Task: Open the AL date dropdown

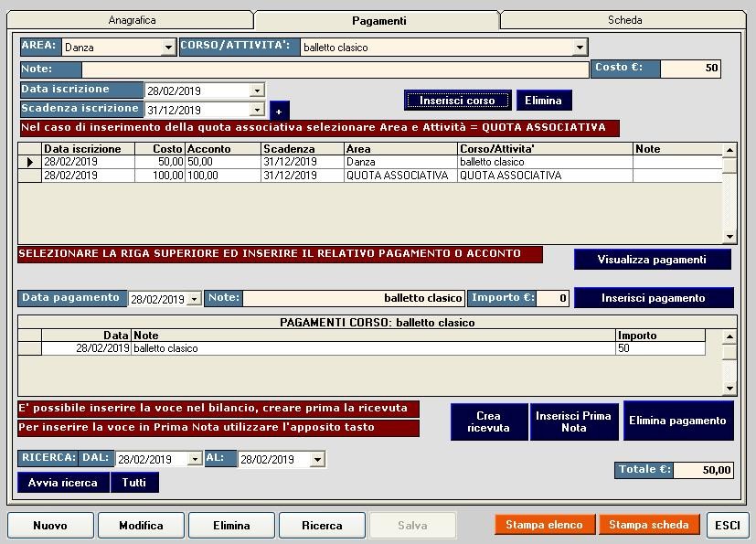Action: point(317,459)
